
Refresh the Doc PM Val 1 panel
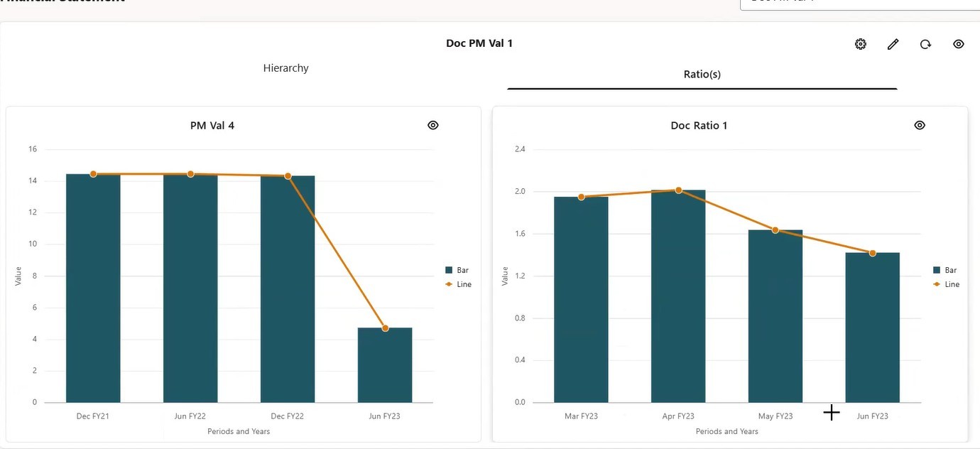coord(925,44)
